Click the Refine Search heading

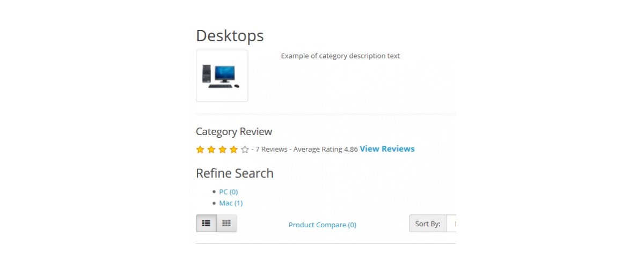pyautogui.click(x=235, y=173)
